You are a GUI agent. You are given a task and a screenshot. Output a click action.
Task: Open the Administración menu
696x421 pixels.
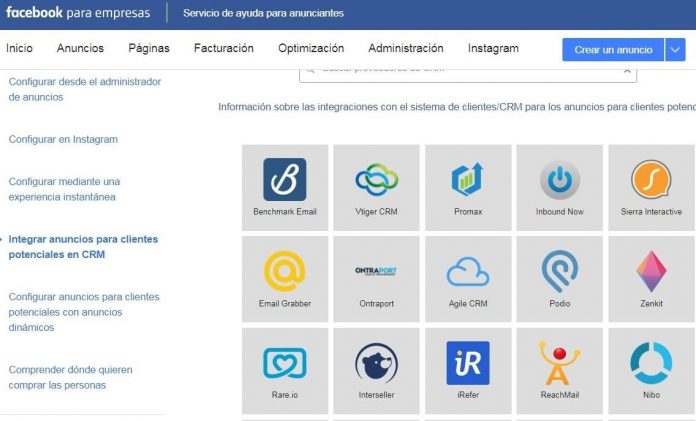click(406, 48)
